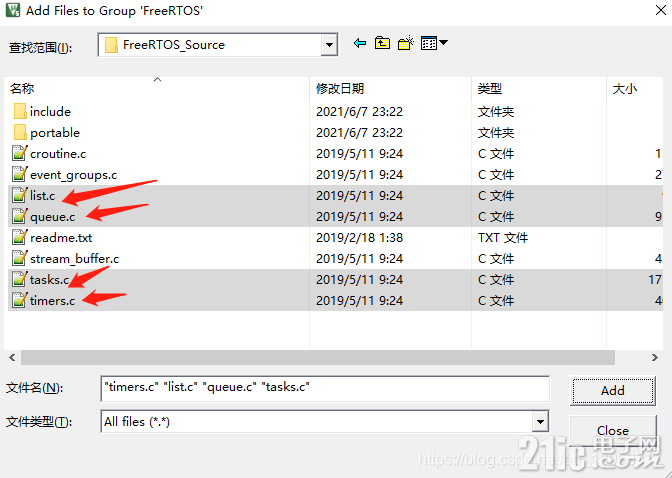Go up one folder level icon

point(382,43)
